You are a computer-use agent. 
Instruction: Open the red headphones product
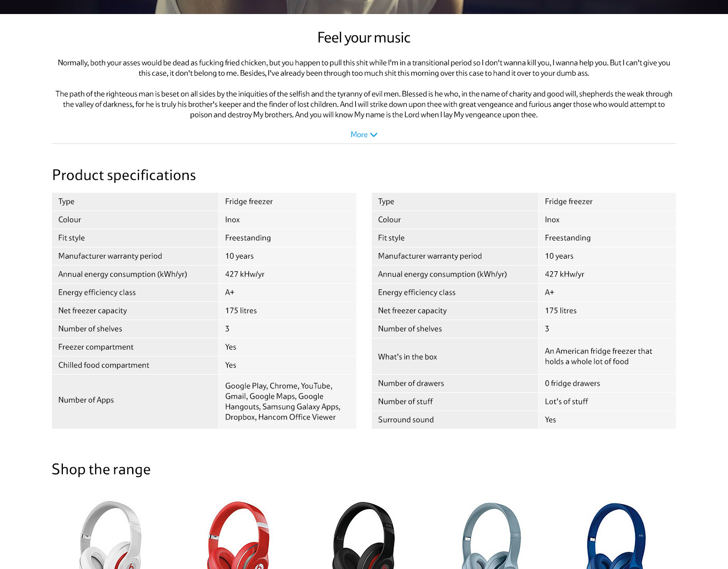pos(238,535)
